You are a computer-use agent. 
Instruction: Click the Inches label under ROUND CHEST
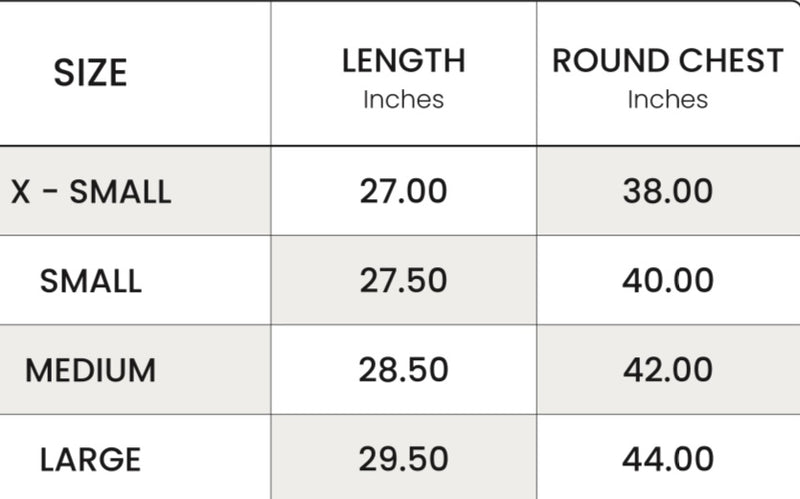point(667,100)
